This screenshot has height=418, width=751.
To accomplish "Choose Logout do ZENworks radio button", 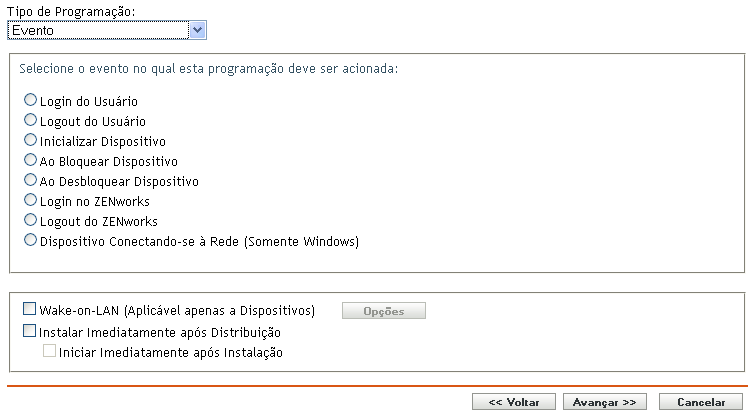I will 30,220.
